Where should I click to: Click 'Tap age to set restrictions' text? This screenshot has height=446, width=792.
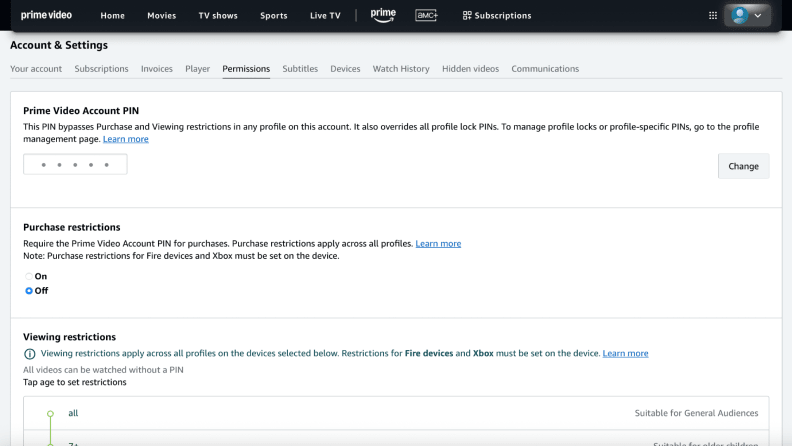tap(75, 382)
